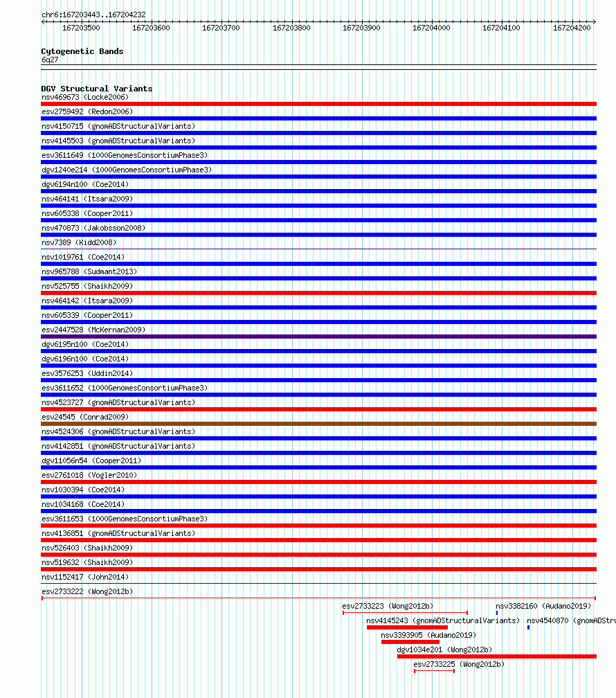Select the nsv1152417 (John2014) label

pos(85,577)
